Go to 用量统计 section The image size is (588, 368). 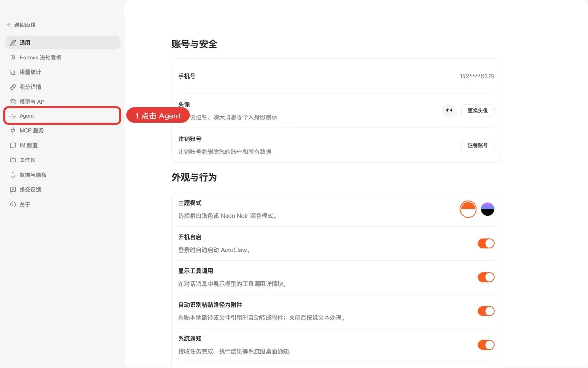click(x=62, y=72)
